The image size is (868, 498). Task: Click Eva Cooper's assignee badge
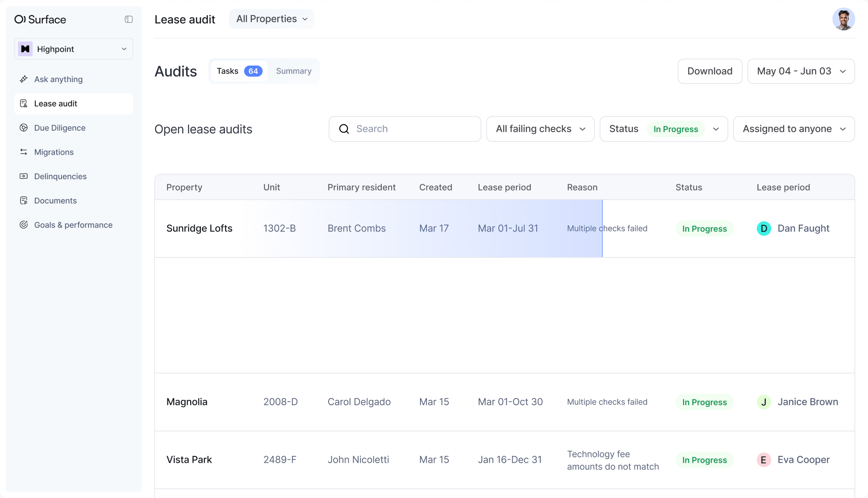764,460
